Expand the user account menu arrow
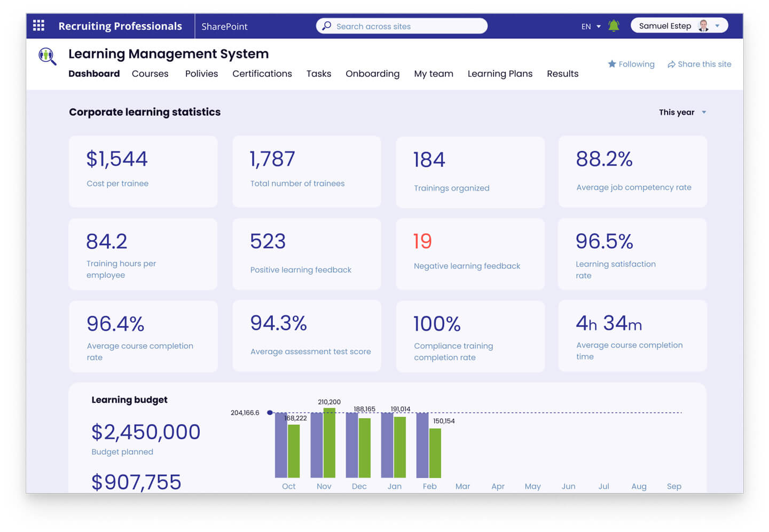Screen dimensions: 769x532 [x=718, y=26]
